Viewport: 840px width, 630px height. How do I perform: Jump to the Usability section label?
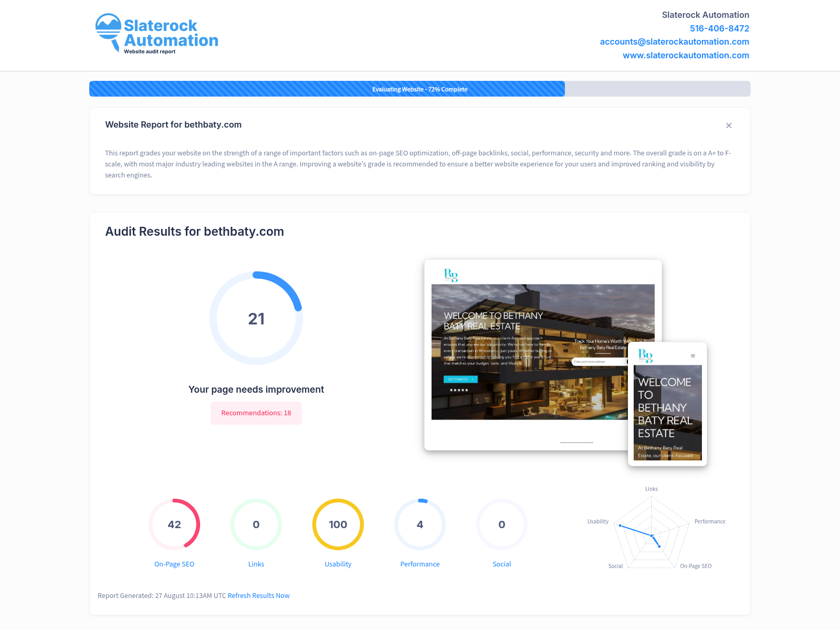(x=338, y=564)
